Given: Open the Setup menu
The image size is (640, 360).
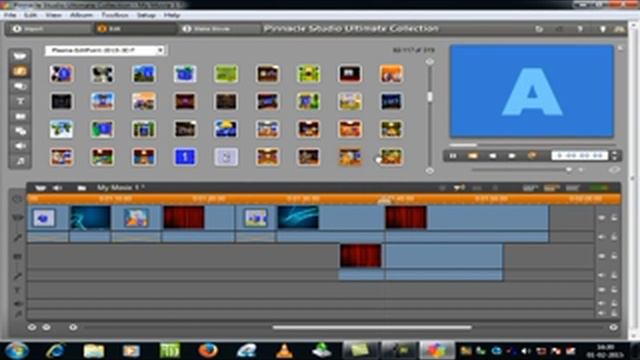Looking at the screenshot, I should [146, 15].
